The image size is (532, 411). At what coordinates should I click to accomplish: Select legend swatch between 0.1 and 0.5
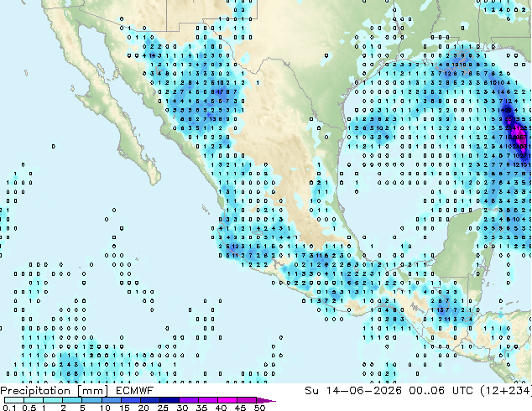pos(14,400)
